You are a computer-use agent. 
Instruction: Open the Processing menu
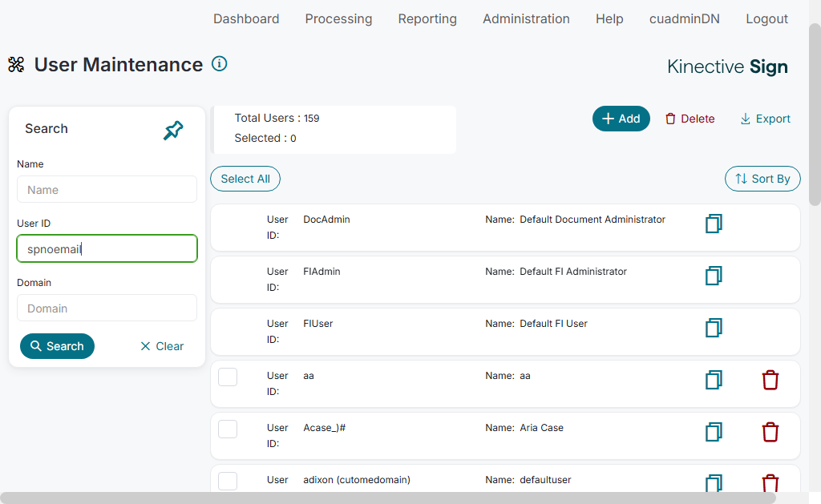[x=338, y=19]
